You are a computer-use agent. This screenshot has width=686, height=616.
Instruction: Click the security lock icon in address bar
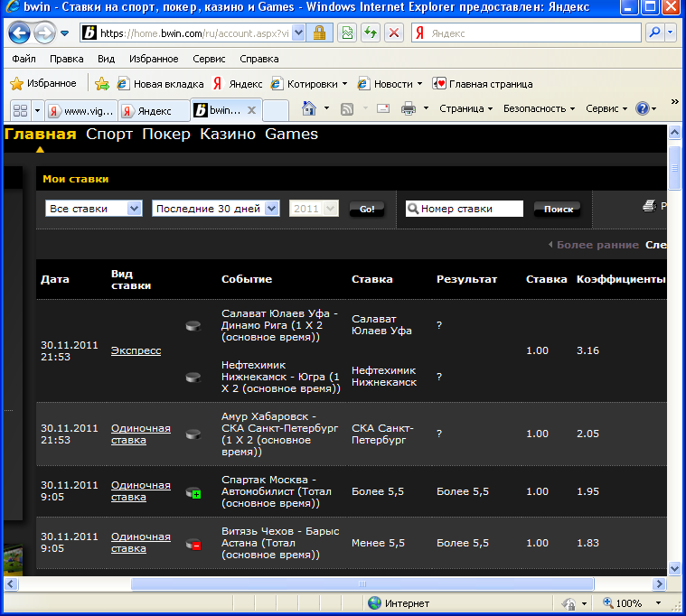tap(319, 33)
